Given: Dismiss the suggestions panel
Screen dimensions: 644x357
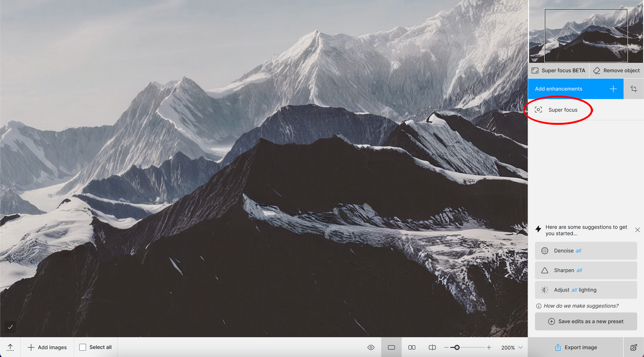Looking at the screenshot, I should click(x=637, y=230).
